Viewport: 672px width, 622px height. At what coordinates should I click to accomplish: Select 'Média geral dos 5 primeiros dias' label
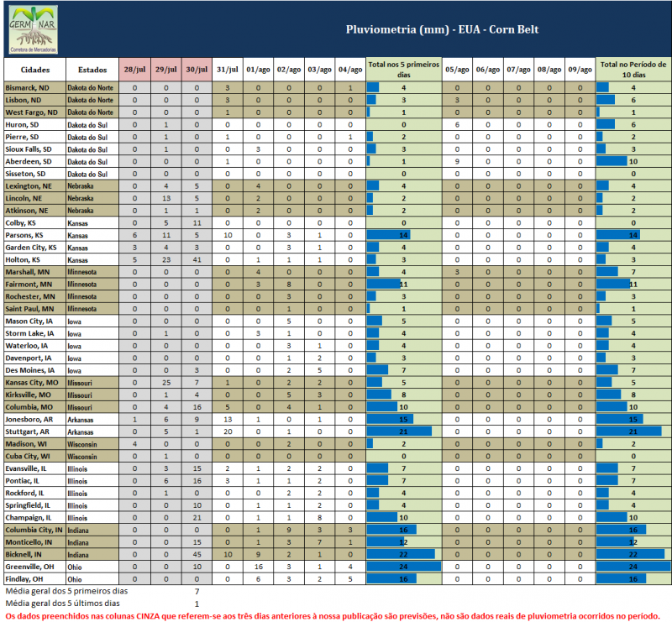click(66, 591)
